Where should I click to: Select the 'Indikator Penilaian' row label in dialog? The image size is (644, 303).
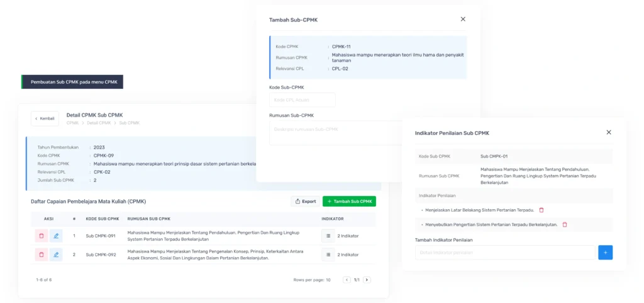(437, 196)
